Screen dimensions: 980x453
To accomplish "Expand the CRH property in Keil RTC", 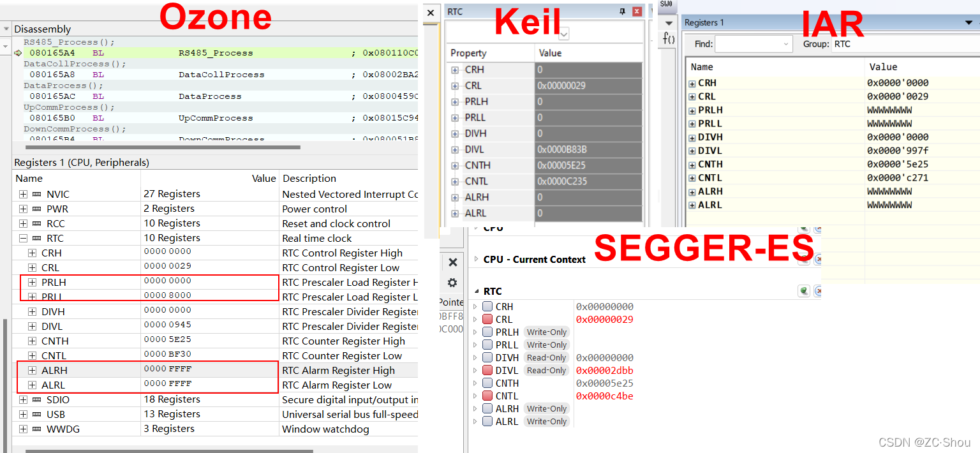I will coord(455,70).
